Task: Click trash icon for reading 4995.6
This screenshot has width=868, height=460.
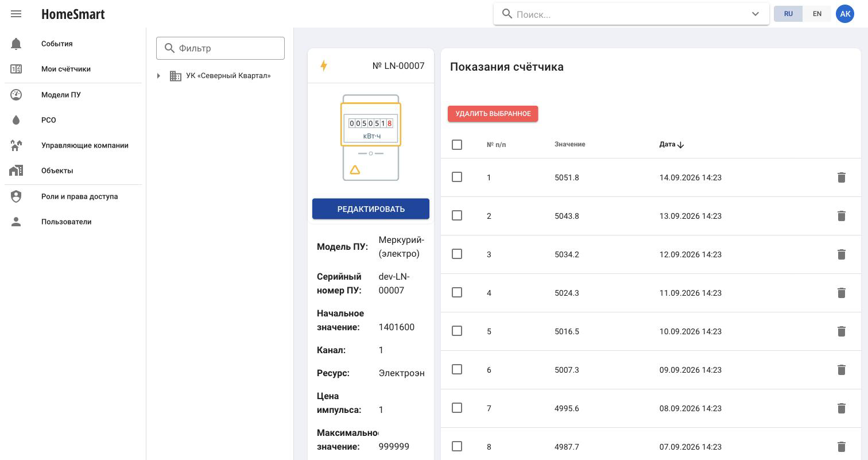Action: coord(841,408)
